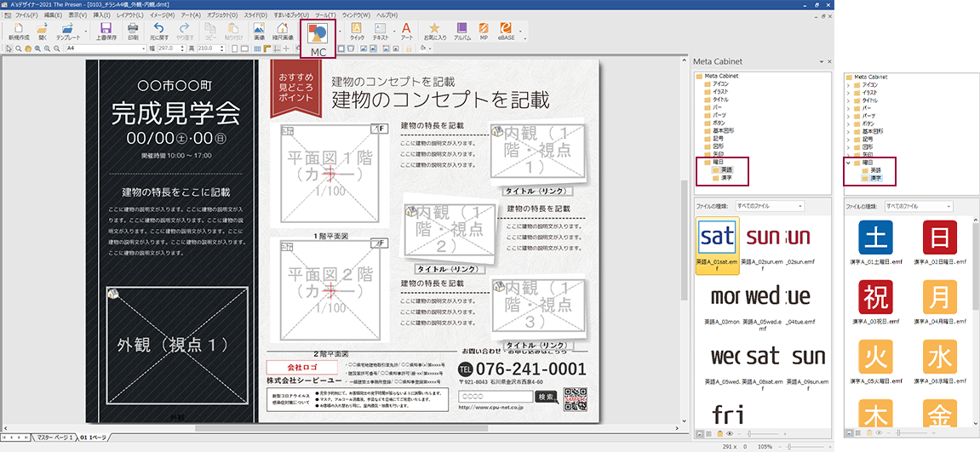Open お気に入り favorites star
Viewport: 980px width, 452px height.
coord(434,31)
